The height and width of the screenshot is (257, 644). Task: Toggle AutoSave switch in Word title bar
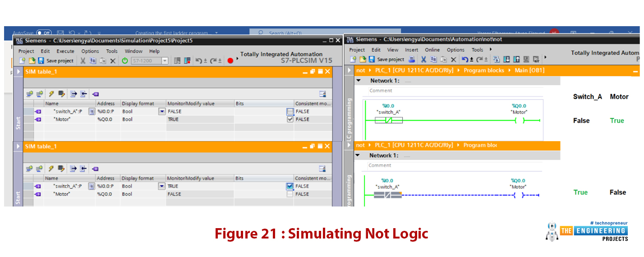coord(43,33)
